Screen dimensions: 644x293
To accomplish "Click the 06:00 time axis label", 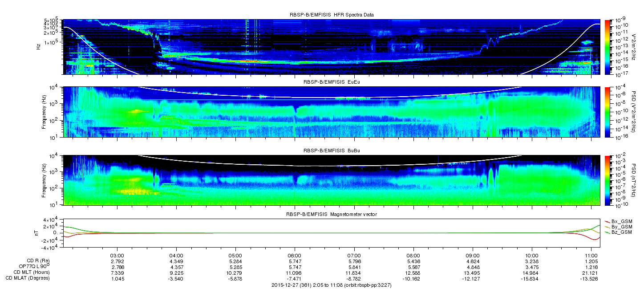I will coord(295,254).
